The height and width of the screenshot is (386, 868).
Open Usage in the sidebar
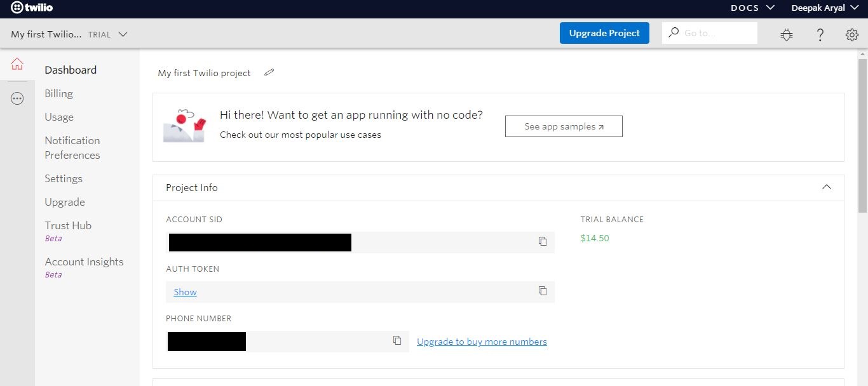point(59,117)
